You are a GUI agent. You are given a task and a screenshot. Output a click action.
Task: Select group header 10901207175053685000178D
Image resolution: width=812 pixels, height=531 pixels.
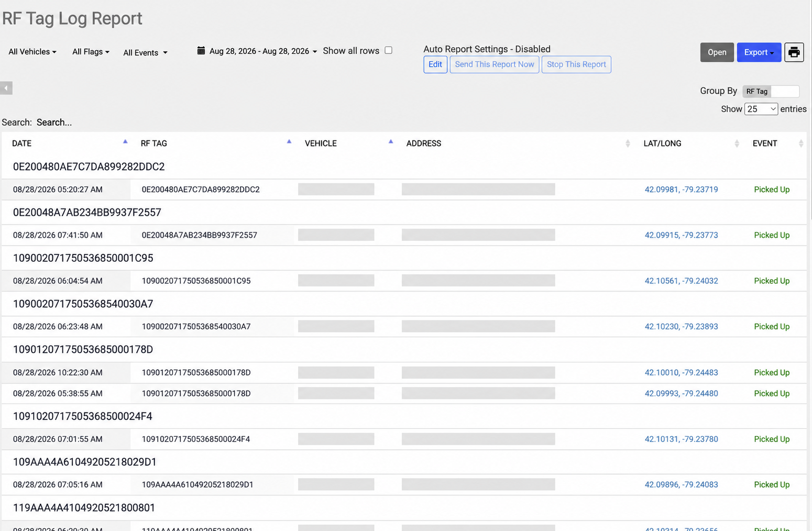point(83,349)
